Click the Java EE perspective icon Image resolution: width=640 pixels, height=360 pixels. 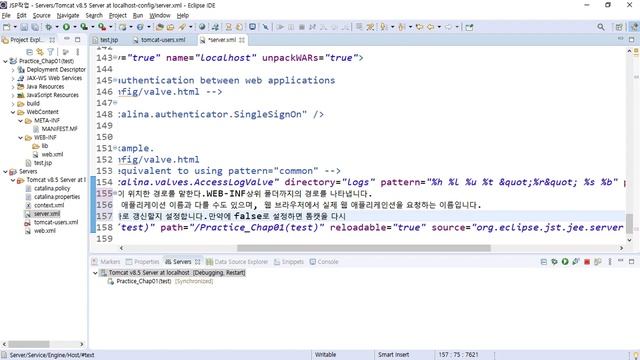coord(634,27)
